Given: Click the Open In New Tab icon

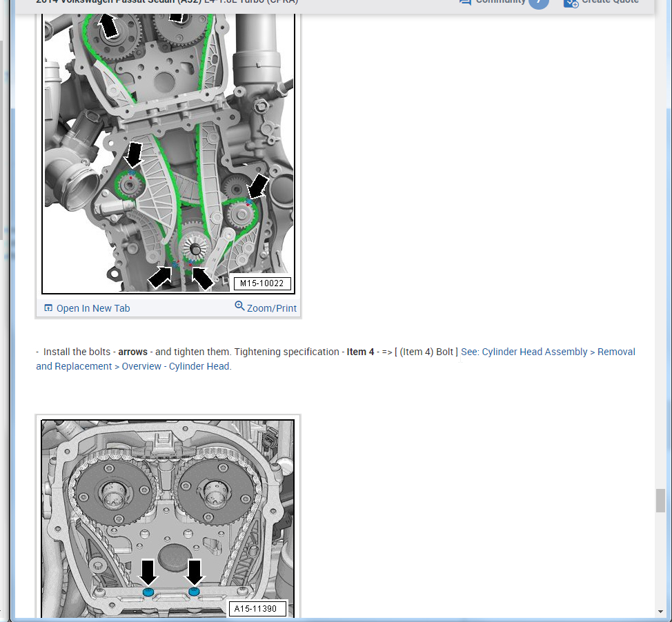Looking at the screenshot, I should coord(48,308).
